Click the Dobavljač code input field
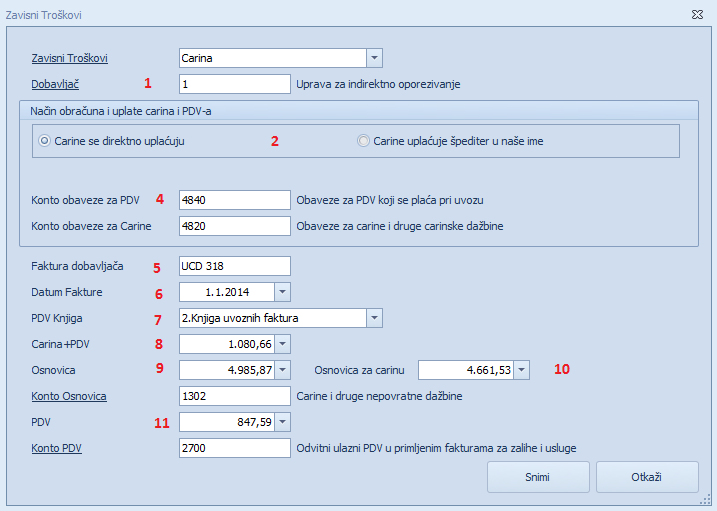This screenshot has height=511, width=717. [x=235, y=84]
